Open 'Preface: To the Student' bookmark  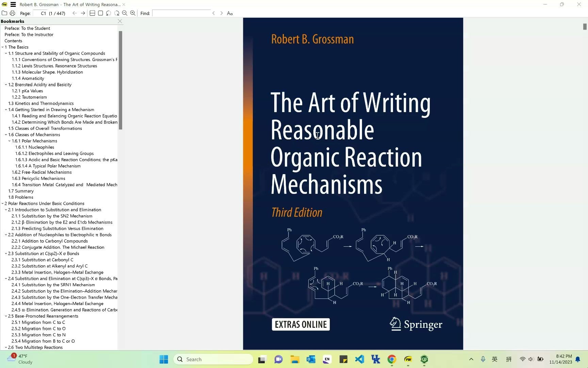tap(27, 28)
